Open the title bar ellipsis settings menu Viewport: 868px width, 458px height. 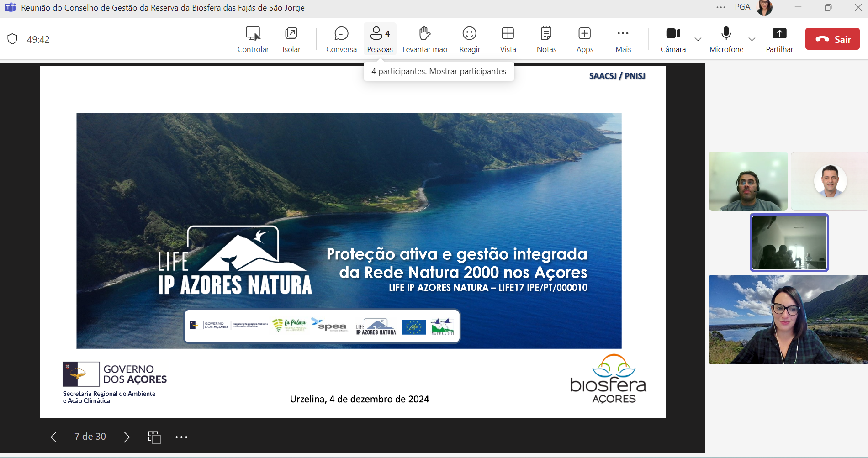tap(721, 7)
